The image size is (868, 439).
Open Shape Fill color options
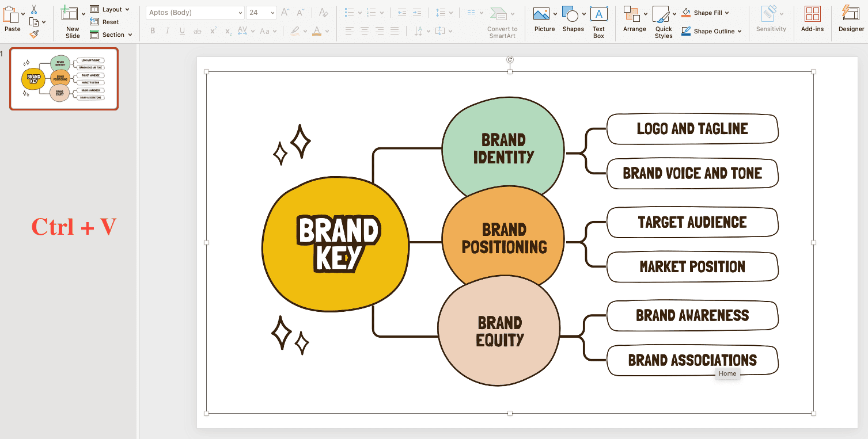(x=706, y=13)
